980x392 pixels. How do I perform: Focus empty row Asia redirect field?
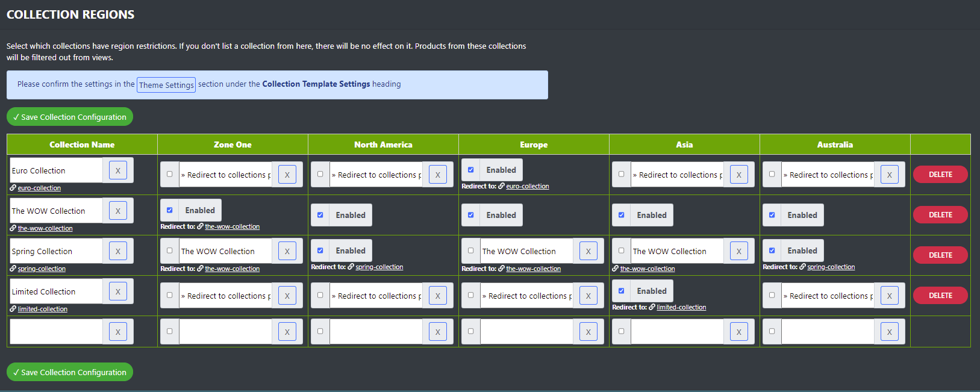(677, 331)
